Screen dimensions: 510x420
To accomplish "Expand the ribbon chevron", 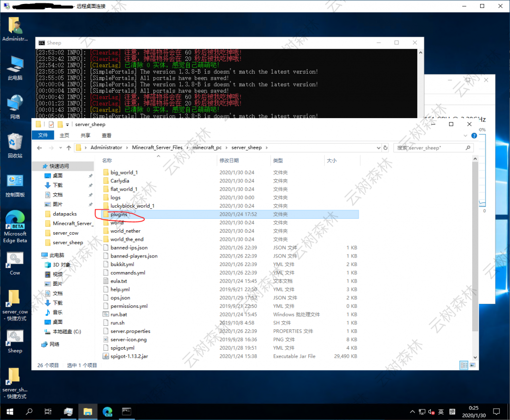I will [465, 136].
